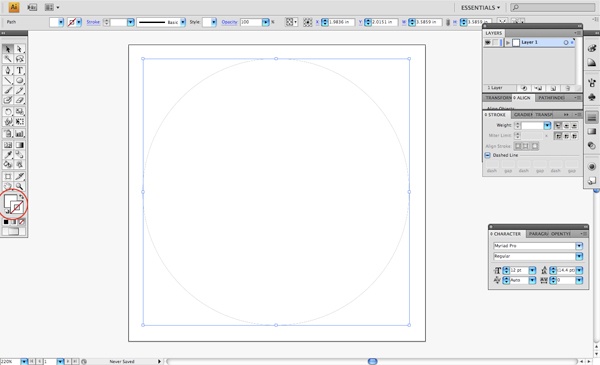Open the Style dropdown in control bar

coord(214,22)
